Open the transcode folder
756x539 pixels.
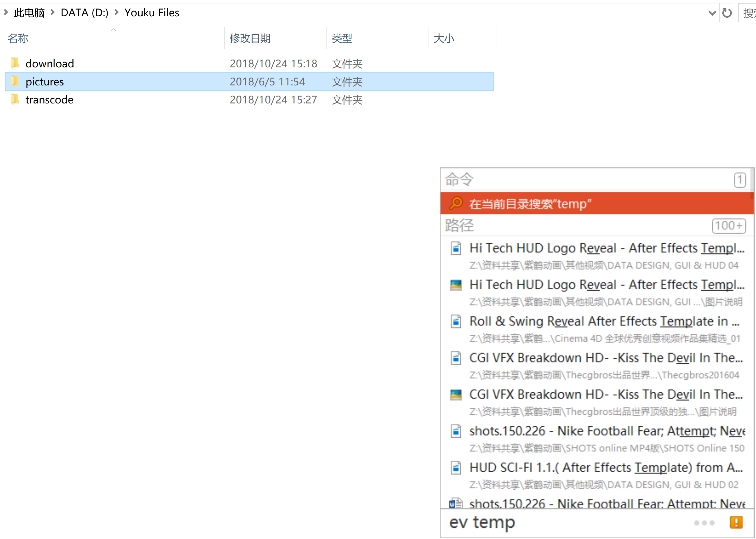(49, 100)
